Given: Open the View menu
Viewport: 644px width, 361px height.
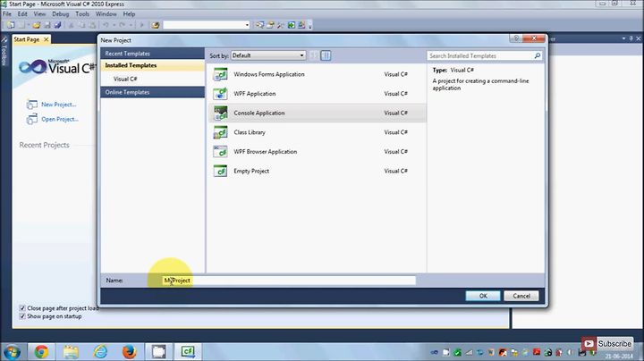Looking at the screenshot, I should tap(39, 14).
